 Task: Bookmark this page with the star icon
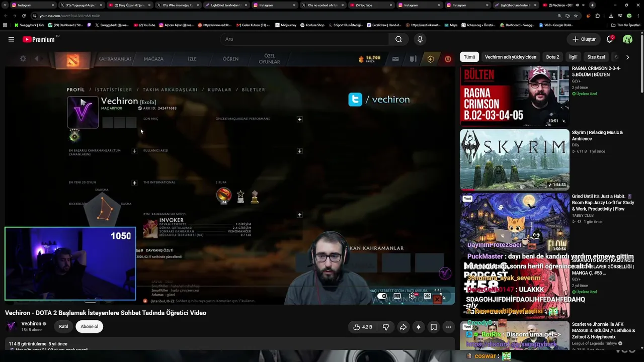click(576, 16)
